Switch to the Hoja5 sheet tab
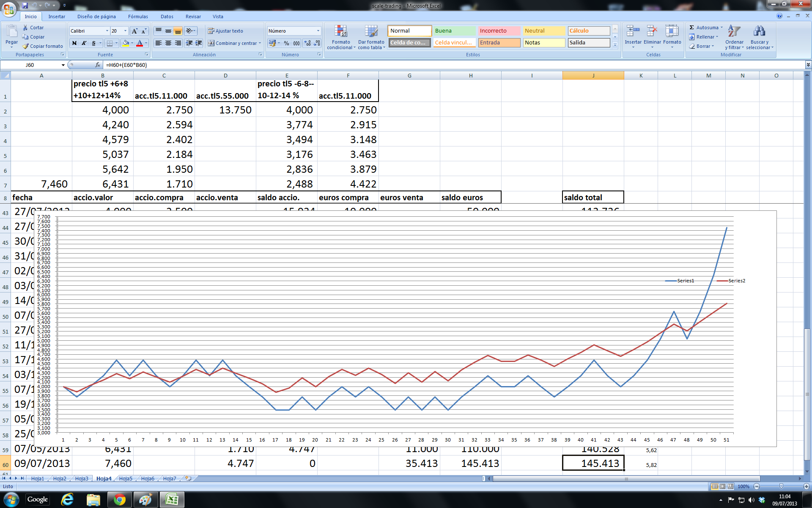This screenshot has height=508, width=812. click(x=126, y=478)
